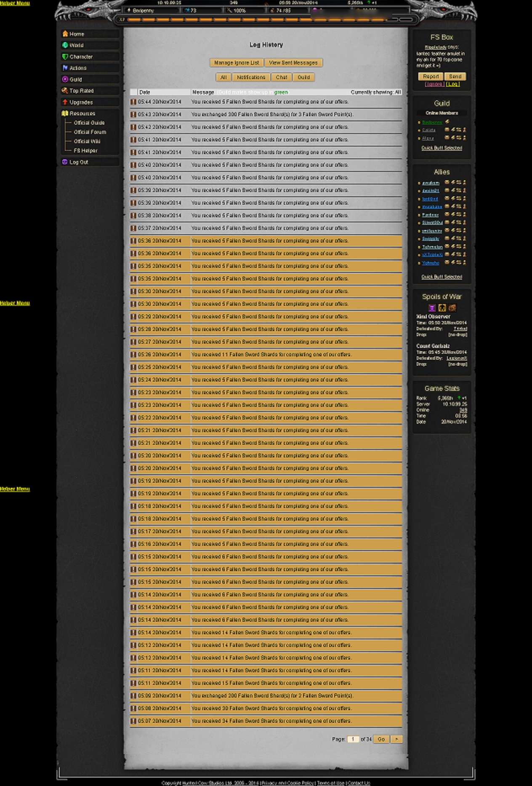Filter the log by Guild messages
The height and width of the screenshot is (786, 532).
click(304, 78)
